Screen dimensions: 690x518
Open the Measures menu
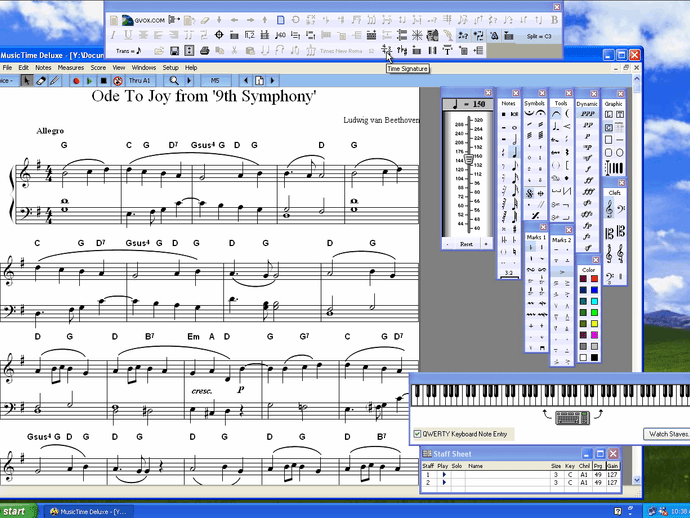[71, 68]
